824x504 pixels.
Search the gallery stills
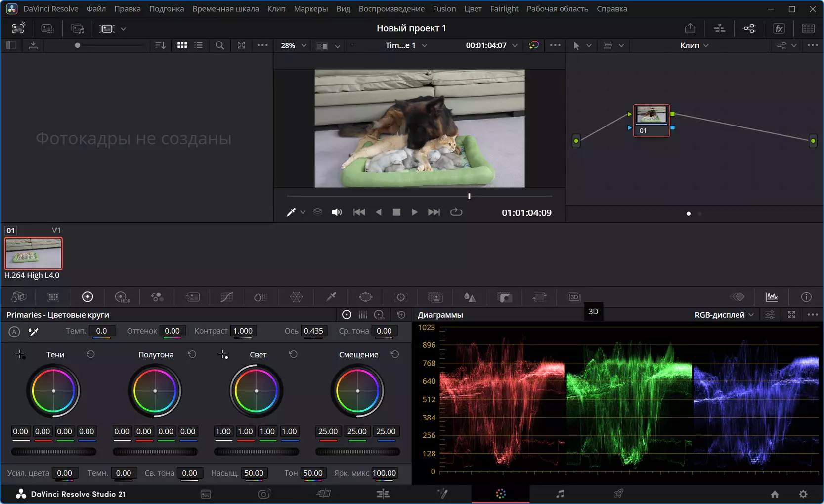220,45
